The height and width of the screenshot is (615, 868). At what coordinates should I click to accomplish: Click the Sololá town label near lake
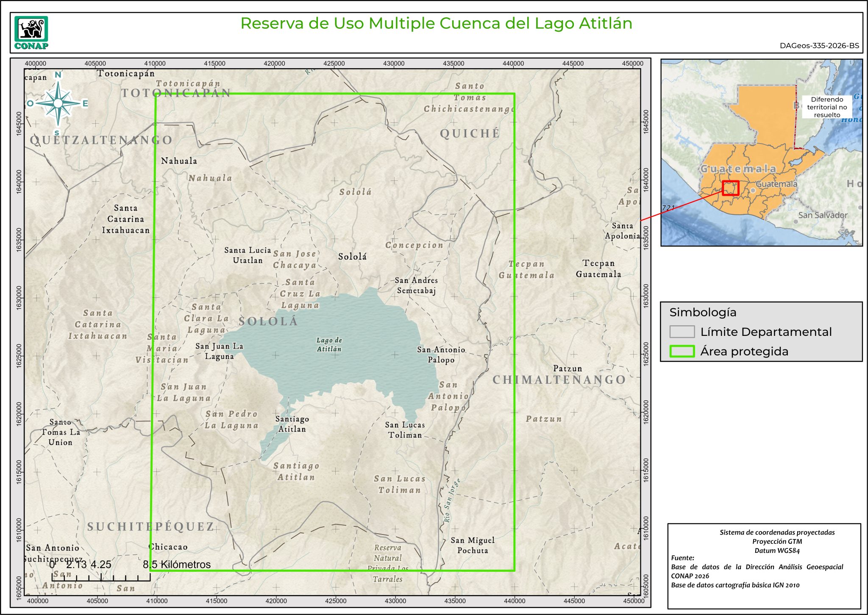[352, 257]
